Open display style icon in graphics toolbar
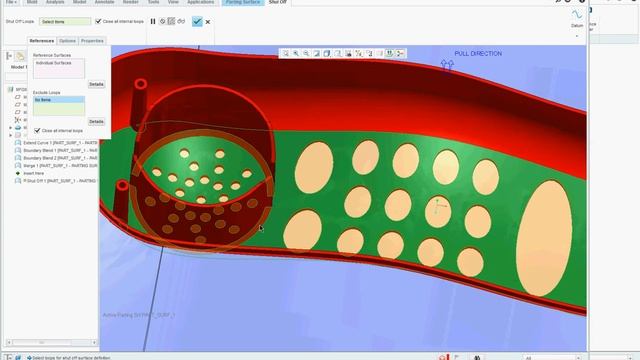Image resolution: width=640 pixels, height=360 pixels. point(327,53)
